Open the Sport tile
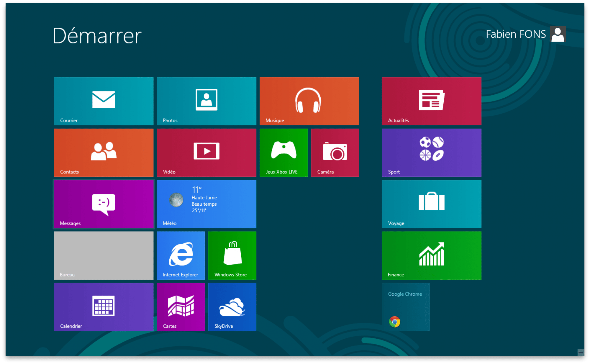Viewport: 590px width, 364px height. click(x=432, y=153)
